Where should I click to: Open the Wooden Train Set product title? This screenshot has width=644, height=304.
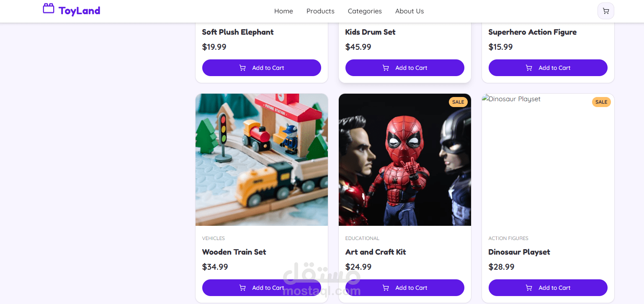(x=234, y=252)
